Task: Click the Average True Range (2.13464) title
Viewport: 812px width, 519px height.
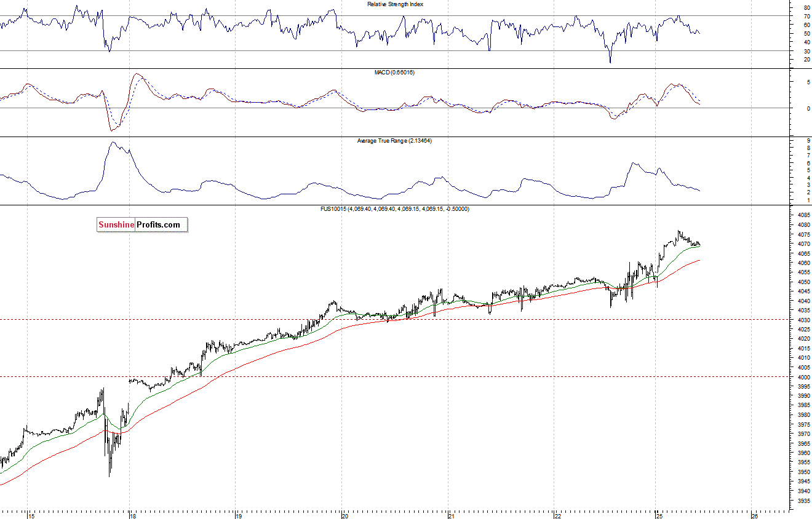Action: pos(395,141)
